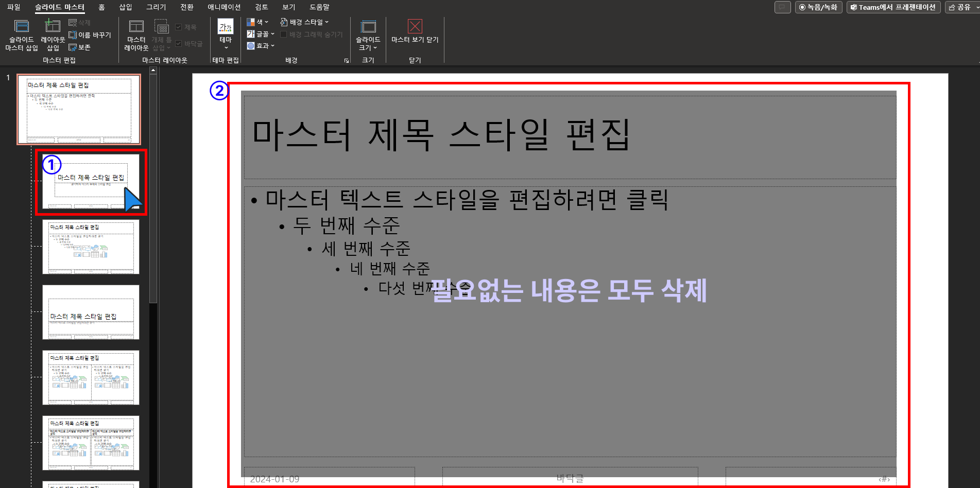Select the top slide master thumbnail
980x488 pixels.
[x=79, y=109]
